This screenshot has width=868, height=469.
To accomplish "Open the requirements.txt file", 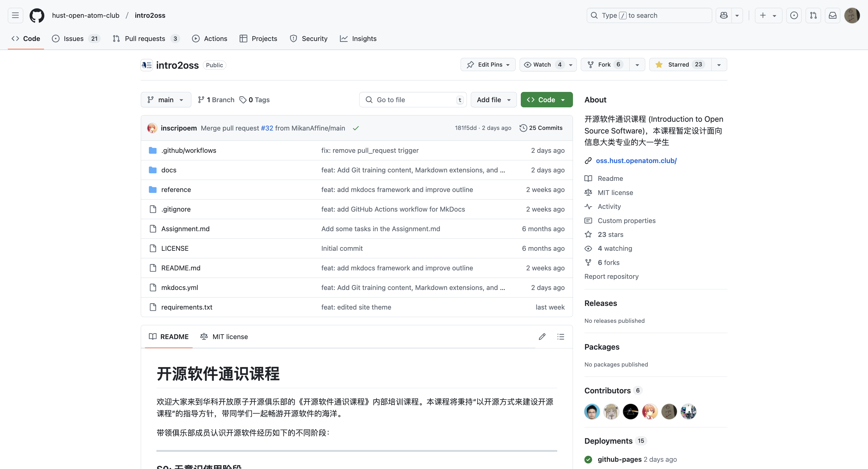I will (187, 307).
